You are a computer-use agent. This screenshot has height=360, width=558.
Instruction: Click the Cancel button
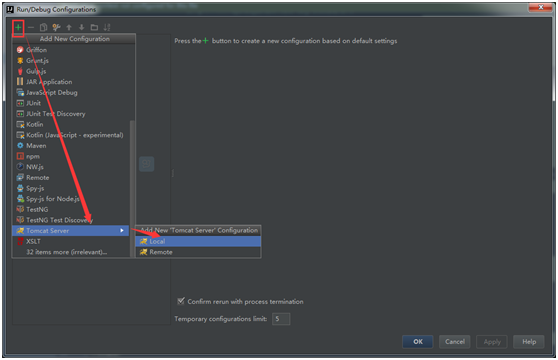(x=455, y=342)
